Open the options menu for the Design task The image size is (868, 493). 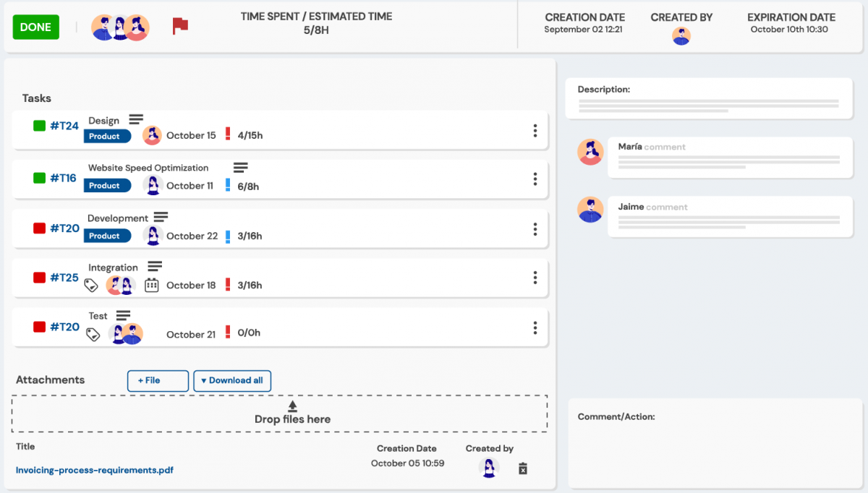pyautogui.click(x=535, y=131)
